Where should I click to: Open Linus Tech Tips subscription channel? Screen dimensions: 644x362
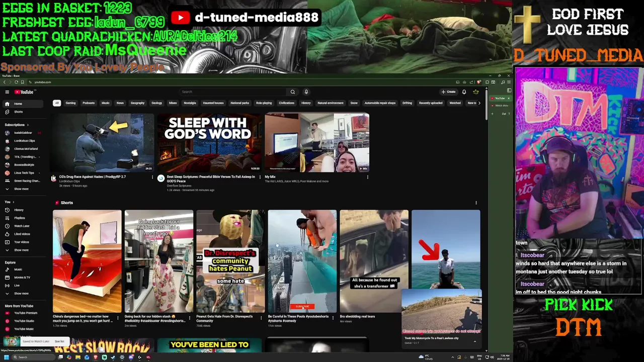tap(24, 173)
